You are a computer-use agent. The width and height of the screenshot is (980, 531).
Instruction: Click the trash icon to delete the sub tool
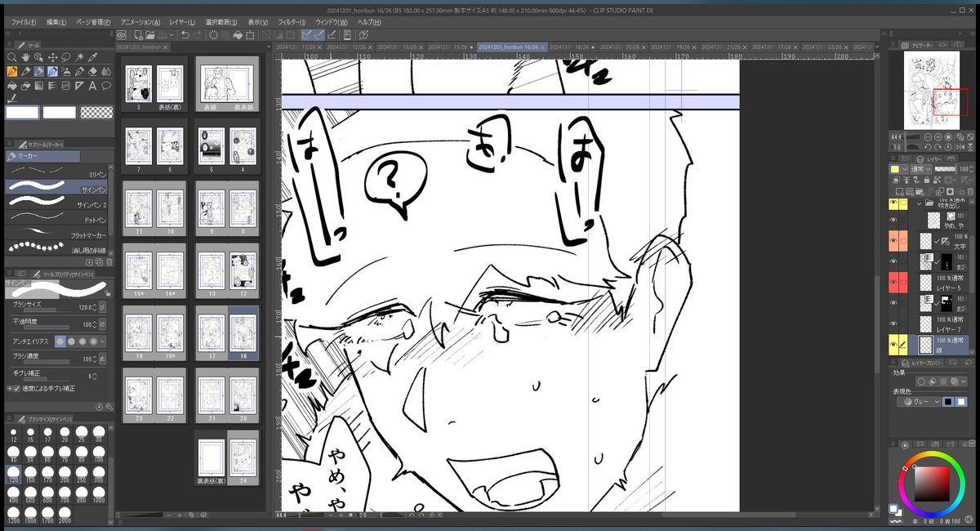(109, 262)
